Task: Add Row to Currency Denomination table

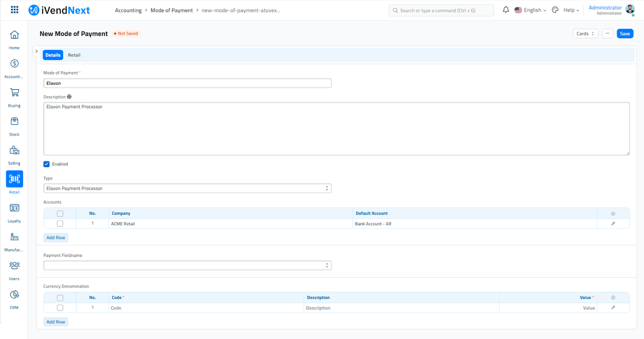Action: click(x=56, y=322)
